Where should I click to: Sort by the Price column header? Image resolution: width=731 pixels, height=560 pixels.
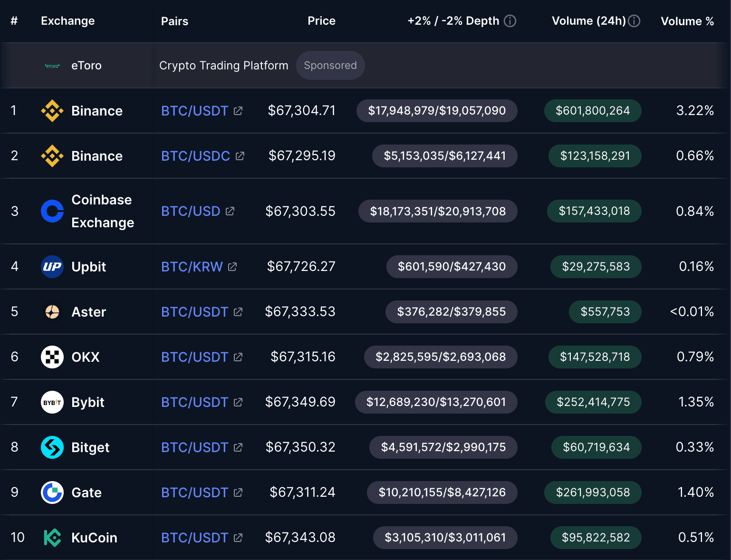click(x=321, y=21)
